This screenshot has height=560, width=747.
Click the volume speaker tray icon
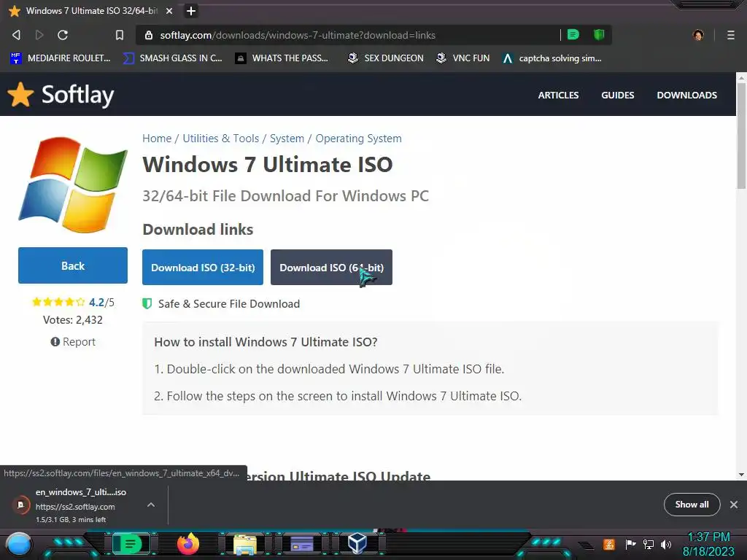(x=665, y=544)
